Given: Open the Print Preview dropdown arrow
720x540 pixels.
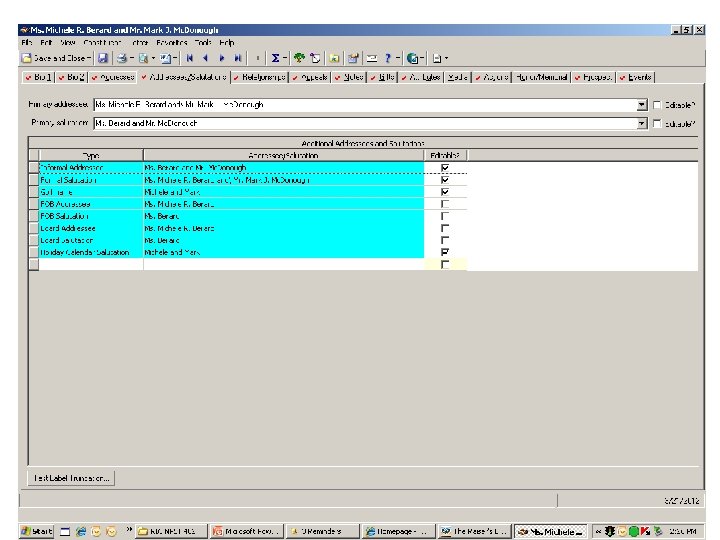Looking at the screenshot, I should [153, 58].
